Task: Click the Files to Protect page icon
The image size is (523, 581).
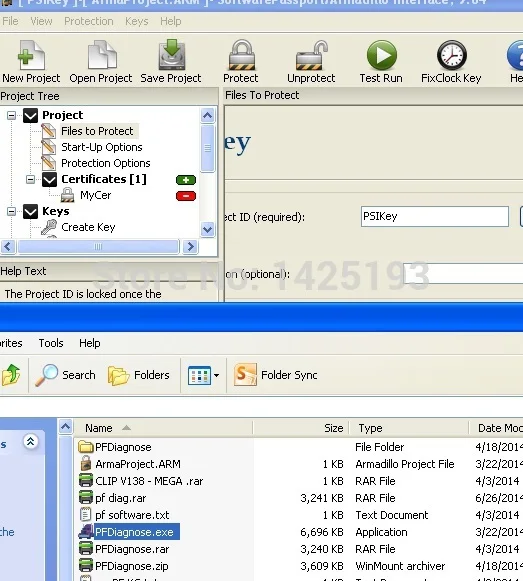Action: 49,131
